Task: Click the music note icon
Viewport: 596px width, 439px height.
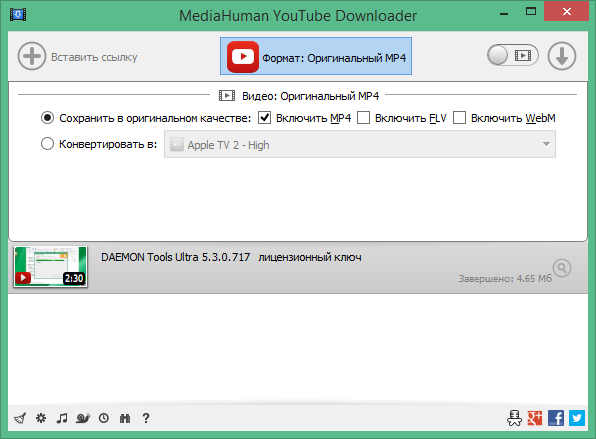Action: [x=62, y=418]
